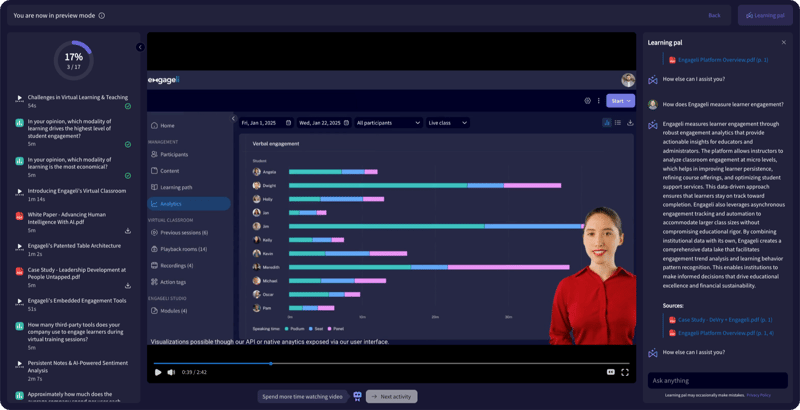Click the Podium legend color dot
The width and height of the screenshot is (800, 410).
[287, 329]
